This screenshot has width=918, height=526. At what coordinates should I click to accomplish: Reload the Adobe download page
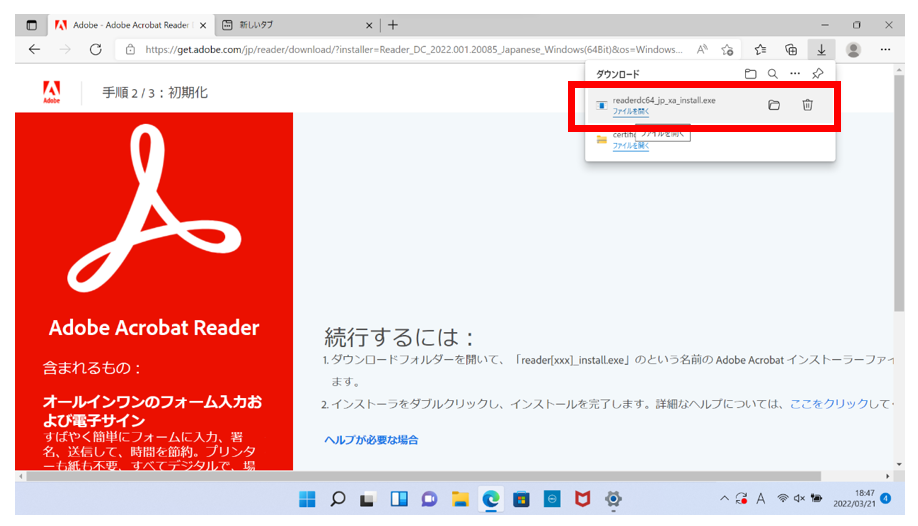[95, 50]
